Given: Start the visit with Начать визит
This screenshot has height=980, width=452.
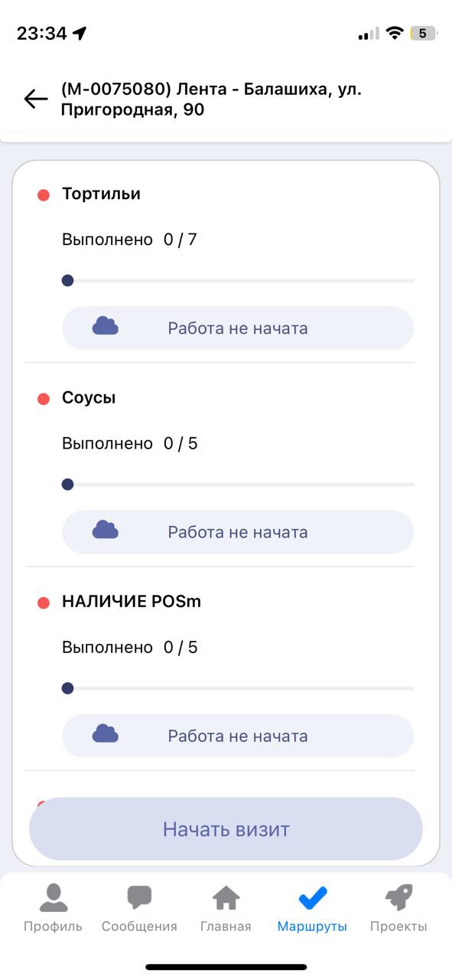Looking at the screenshot, I should click(226, 829).
